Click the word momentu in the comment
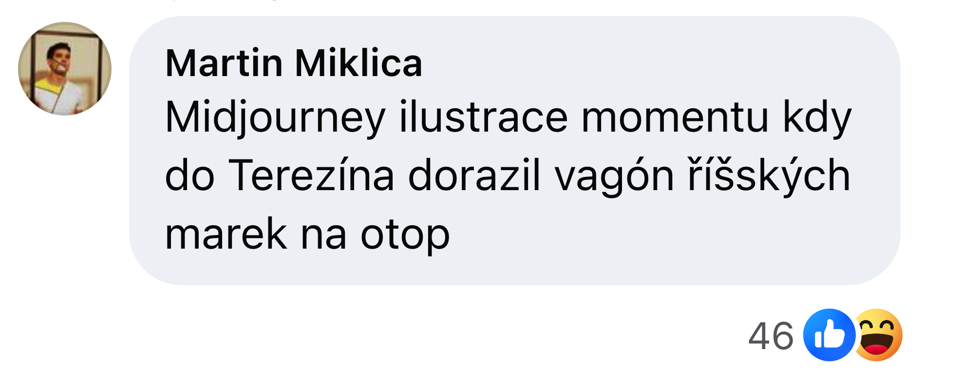The image size is (980, 391). [x=675, y=118]
